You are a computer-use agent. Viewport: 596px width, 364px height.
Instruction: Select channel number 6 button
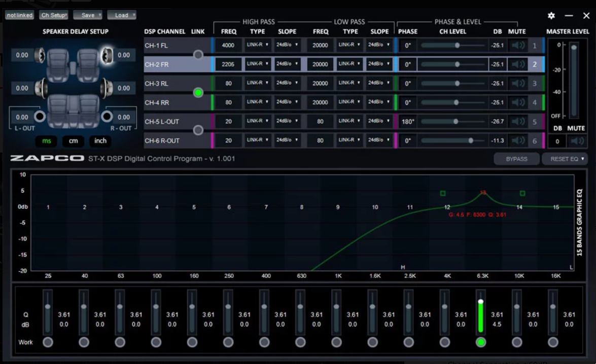click(x=535, y=141)
